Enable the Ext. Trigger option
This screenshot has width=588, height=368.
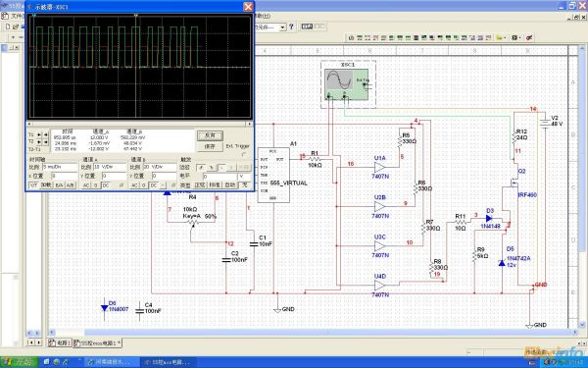(x=244, y=155)
